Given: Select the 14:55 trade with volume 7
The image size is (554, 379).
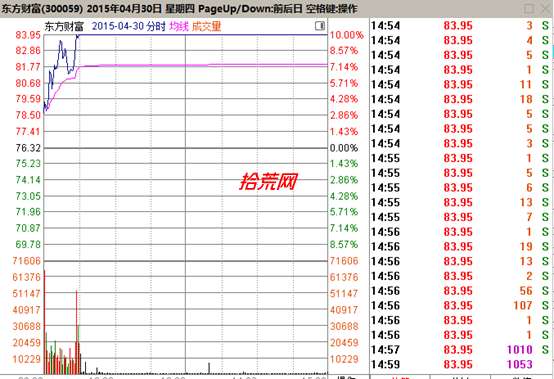Looking at the screenshot, I should pyautogui.click(x=461, y=217).
